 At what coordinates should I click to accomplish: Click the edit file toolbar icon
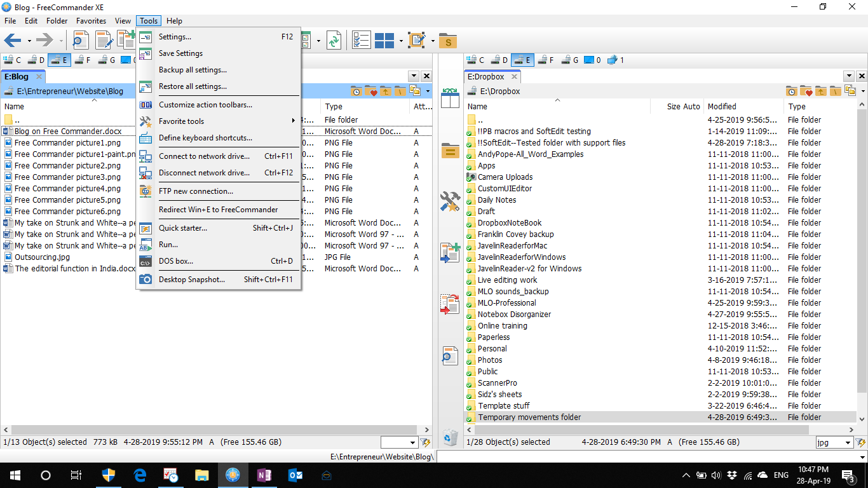coord(104,41)
